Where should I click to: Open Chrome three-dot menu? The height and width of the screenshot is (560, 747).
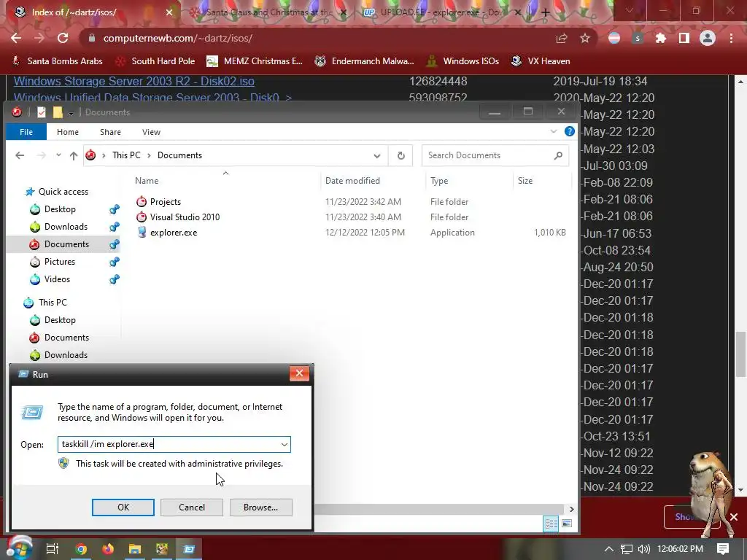pos(731,38)
